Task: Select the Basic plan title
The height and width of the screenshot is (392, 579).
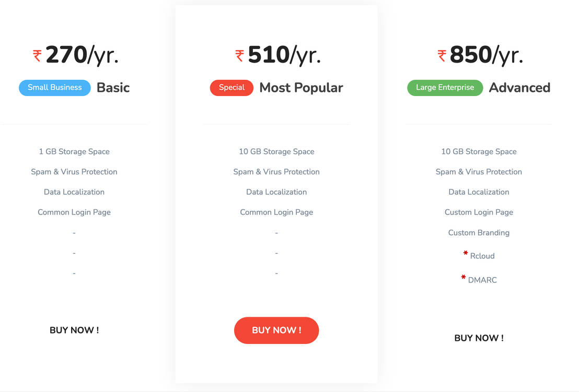Action: (x=113, y=87)
